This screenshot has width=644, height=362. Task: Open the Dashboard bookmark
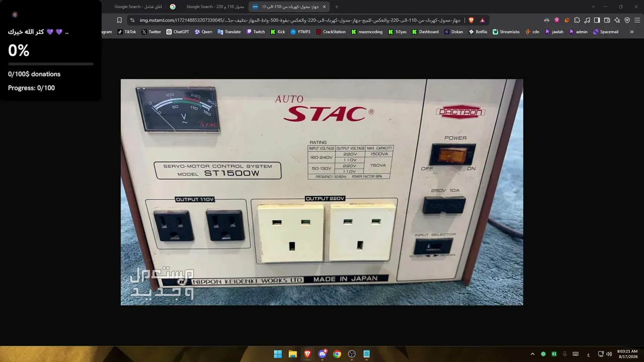pyautogui.click(x=425, y=32)
